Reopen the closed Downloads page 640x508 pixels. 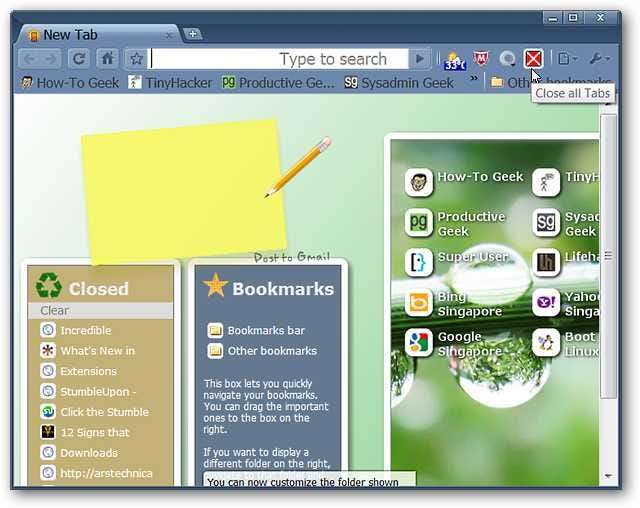click(79, 453)
